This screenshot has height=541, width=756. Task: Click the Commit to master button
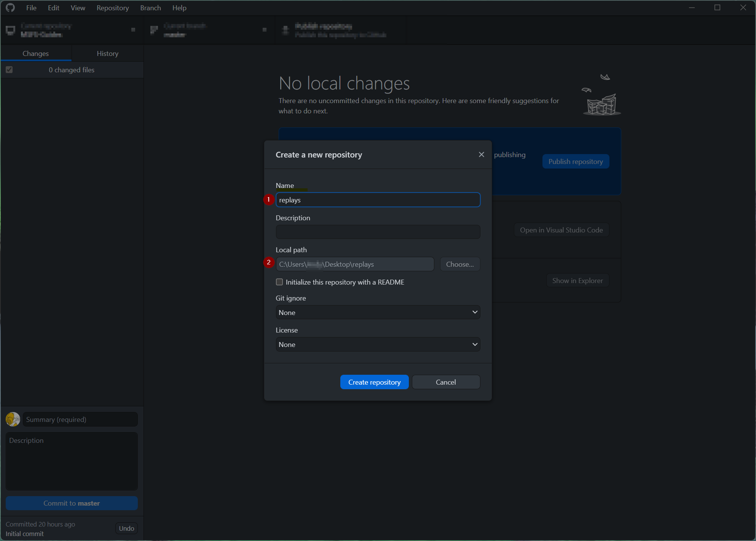(x=72, y=503)
